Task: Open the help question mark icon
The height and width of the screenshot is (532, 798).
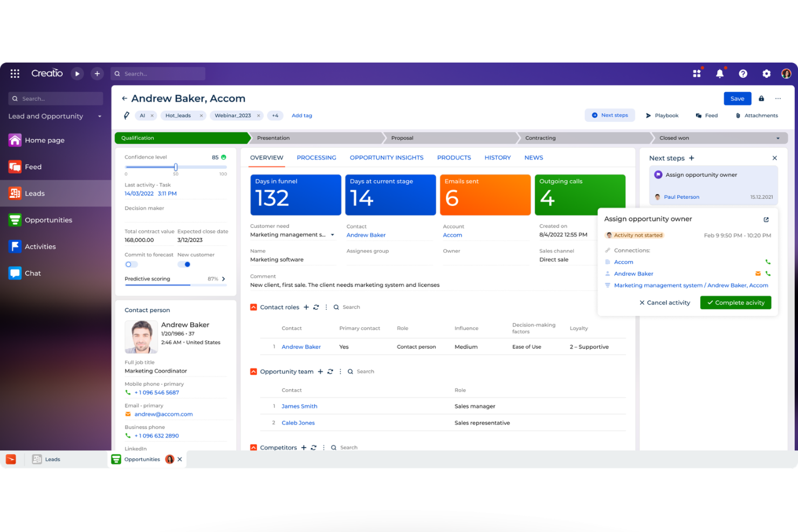Action: coord(743,73)
